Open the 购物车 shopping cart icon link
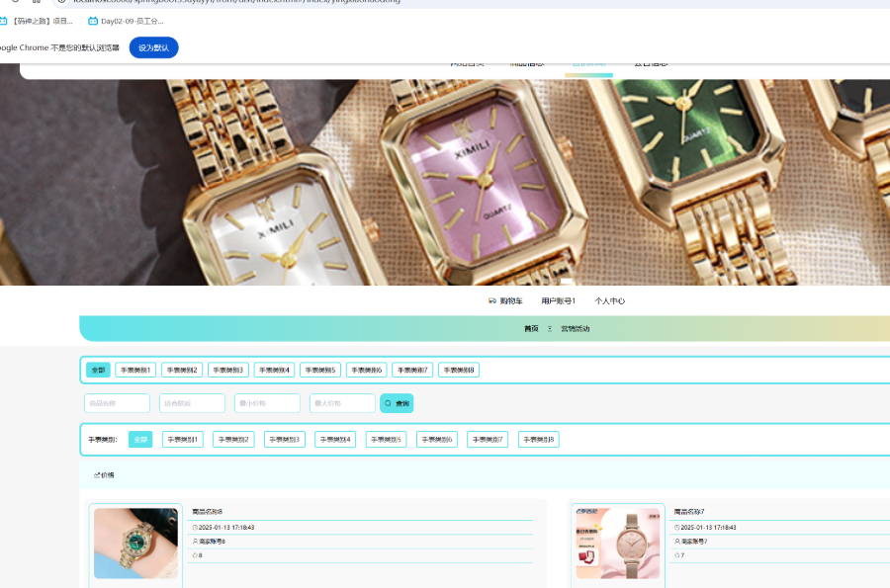The height and width of the screenshot is (588, 890). [x=492, y=300]
